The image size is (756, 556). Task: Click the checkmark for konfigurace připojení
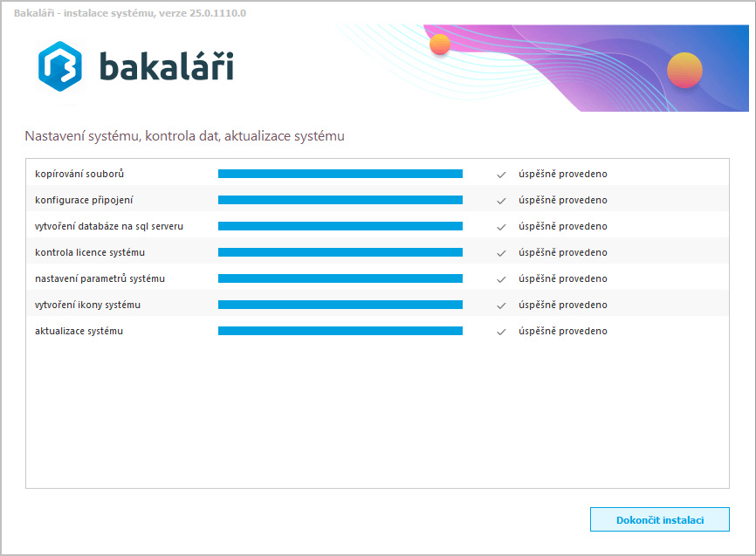(x=501, y=201)
